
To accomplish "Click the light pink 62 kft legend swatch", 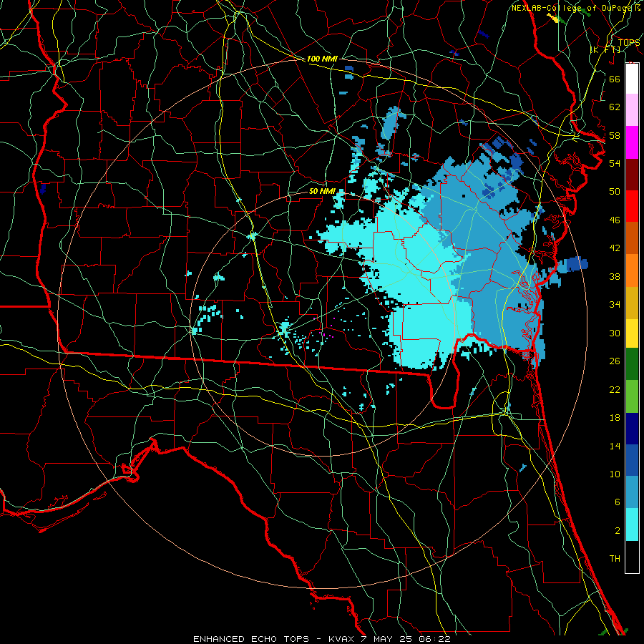I will 632,110.
